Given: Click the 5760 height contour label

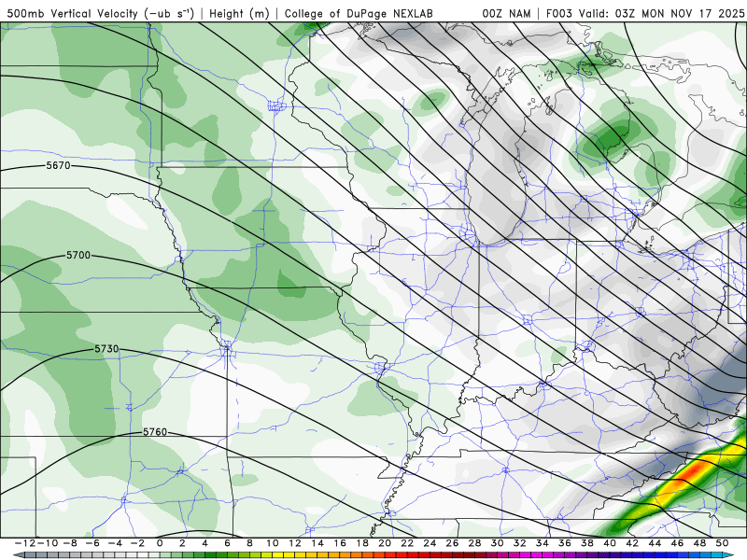Looking at the screenshot, I should pos(155,432).
